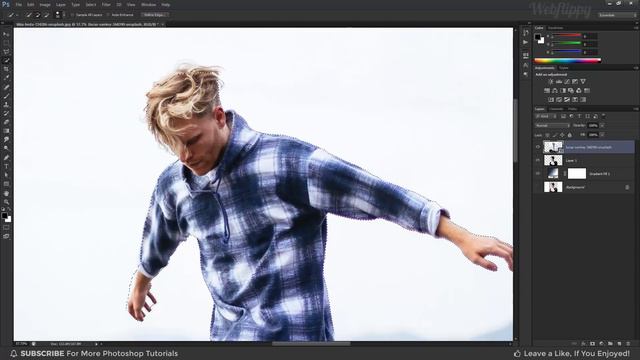Add Curves adjustment
The height and width of the screenshot is (360, 640).
pyautogui.click(x=567, y=82)
